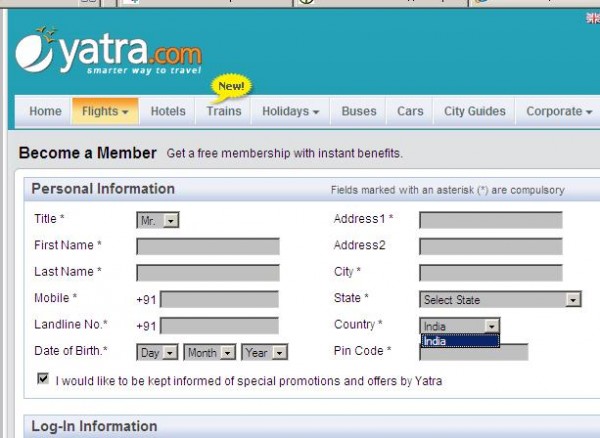The image size is (600, 438).
Task: Open the City Guides link
Action: (x=475, y=111)
